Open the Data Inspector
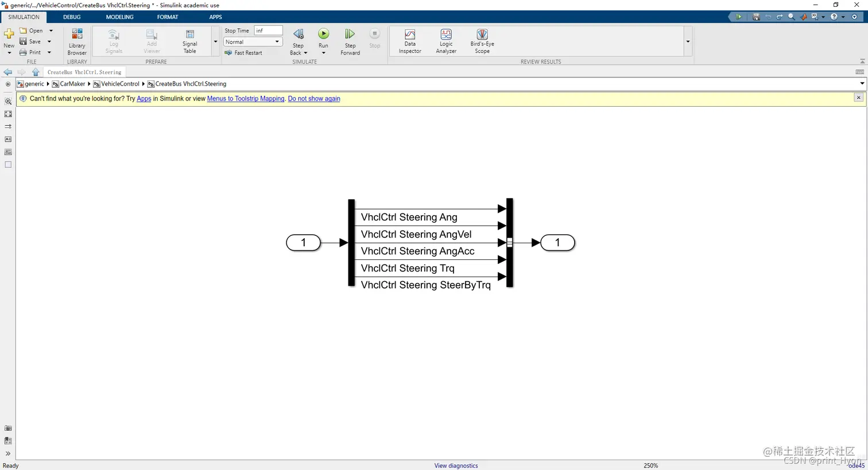 [x=410, y=41]
